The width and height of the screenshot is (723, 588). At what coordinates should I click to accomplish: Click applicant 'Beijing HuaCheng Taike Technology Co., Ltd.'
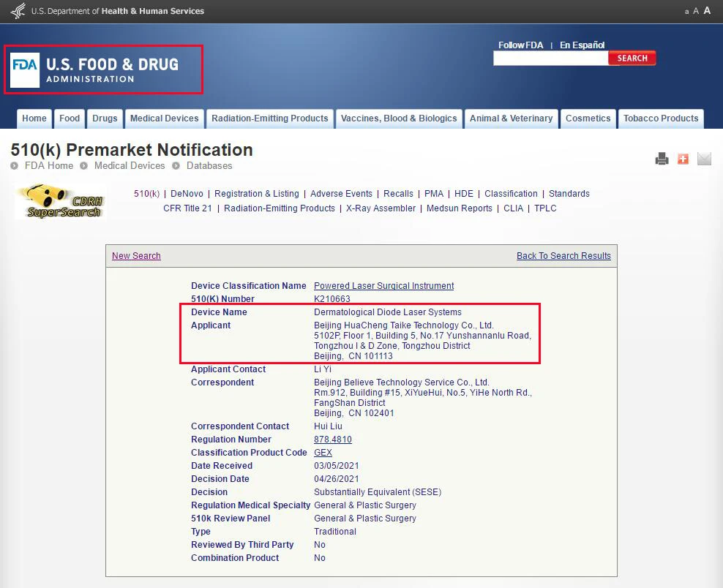pos(404,325)
